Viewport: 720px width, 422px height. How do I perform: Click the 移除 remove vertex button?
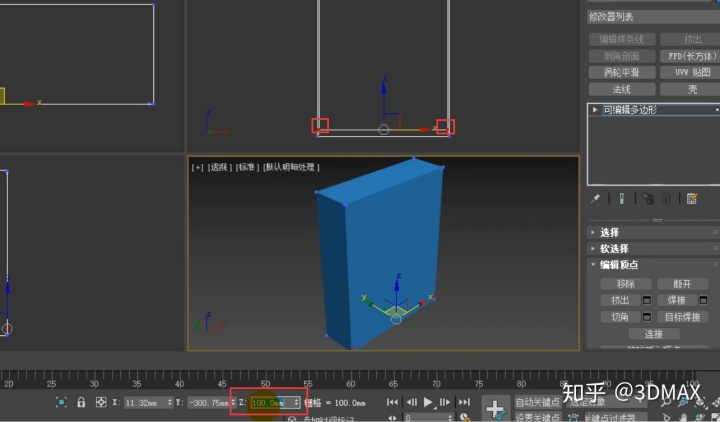pyautogui.click(x=625, y=284)
